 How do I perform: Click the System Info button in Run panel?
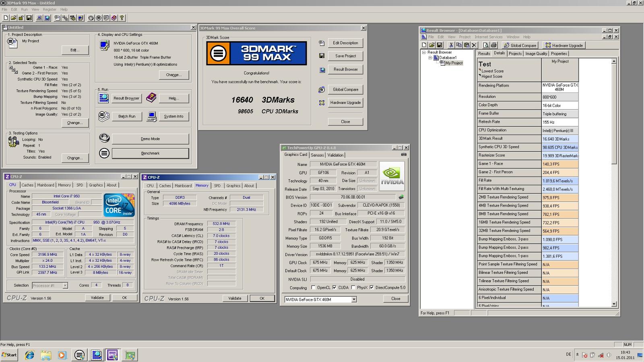(173, 116)
